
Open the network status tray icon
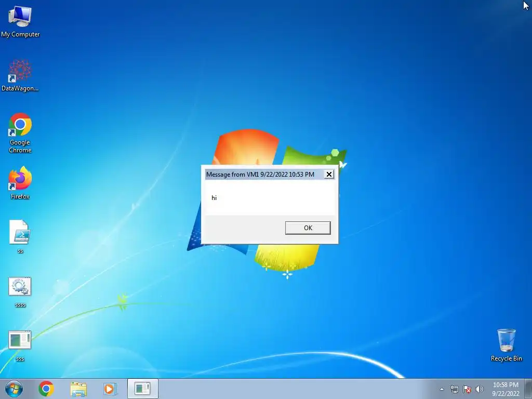point(454,389)
